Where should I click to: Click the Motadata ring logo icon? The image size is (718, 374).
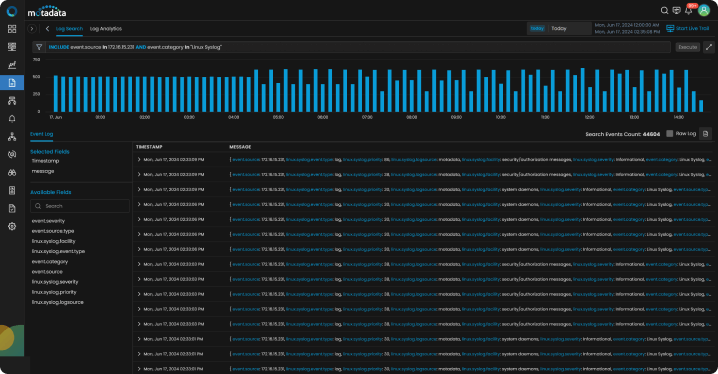coord(12,11)
